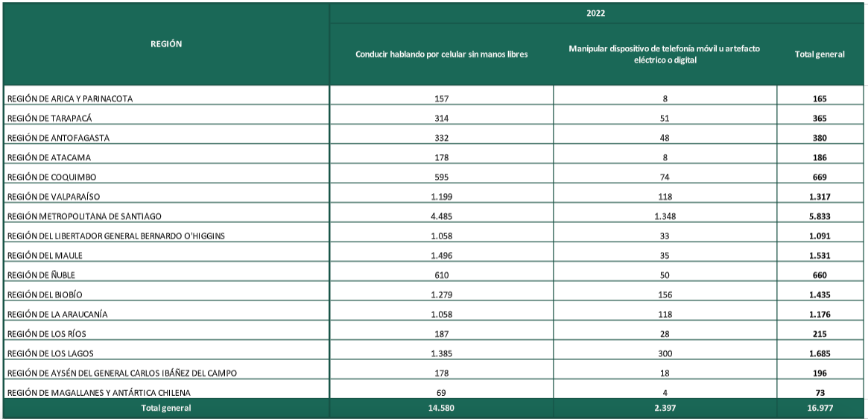Click 1.348 in the Metropolitana row
The height and width of the screenshot is (419, 868).
point(665,216)
